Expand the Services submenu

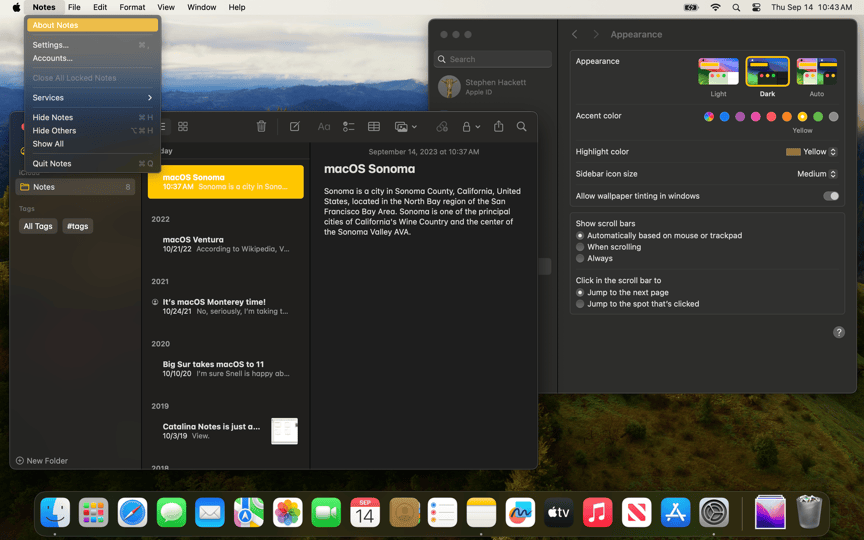tap(92, 98)
